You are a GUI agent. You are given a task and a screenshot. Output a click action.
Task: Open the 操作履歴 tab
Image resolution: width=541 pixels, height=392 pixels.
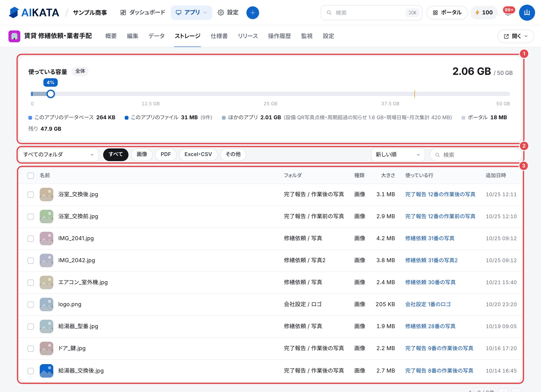(x=279, y=36)
